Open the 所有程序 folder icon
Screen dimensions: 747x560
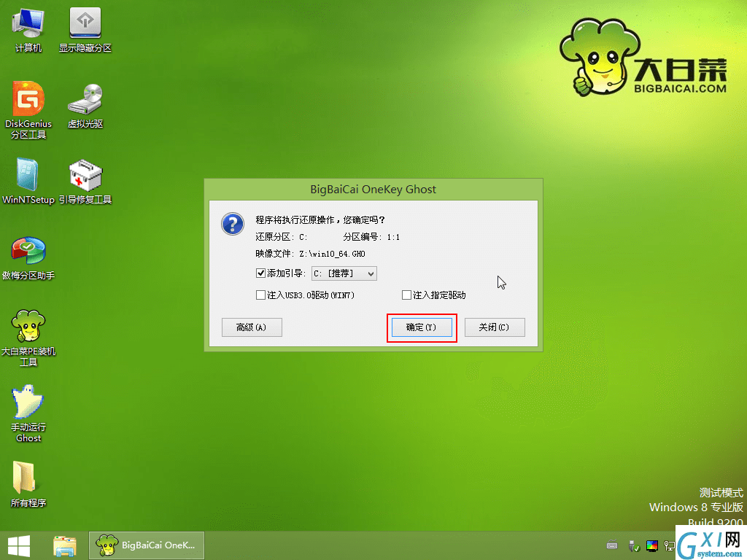28,484
